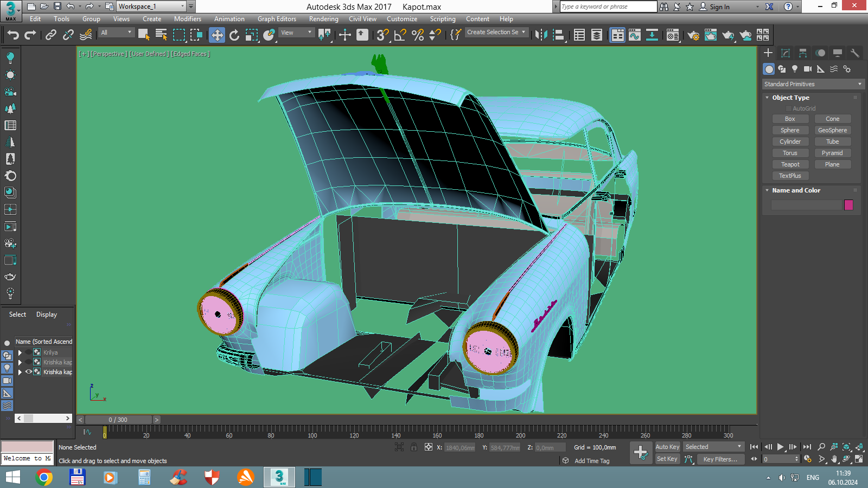The height and width of the screenshot is (488, 868).
Task: Click the object name input field
Action: [807, 205]
